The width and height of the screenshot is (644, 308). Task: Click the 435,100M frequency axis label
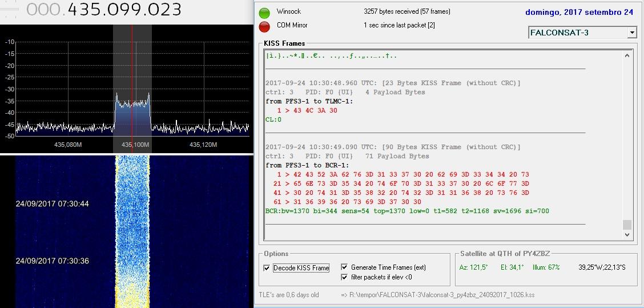click(x=135, y=145)
